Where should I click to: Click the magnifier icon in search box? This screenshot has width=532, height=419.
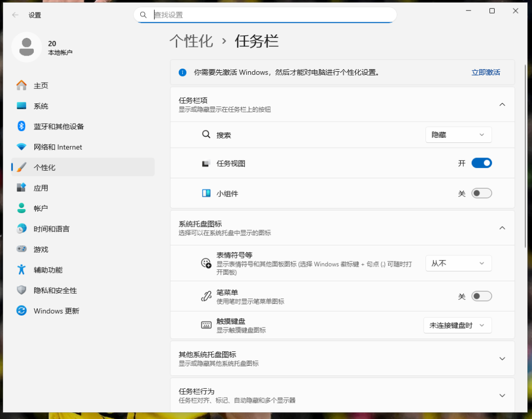[x=143, y=15]
